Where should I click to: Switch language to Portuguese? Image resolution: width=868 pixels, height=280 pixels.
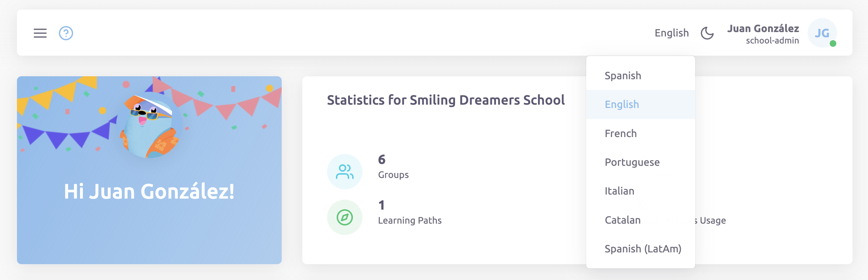coord(632,162)
